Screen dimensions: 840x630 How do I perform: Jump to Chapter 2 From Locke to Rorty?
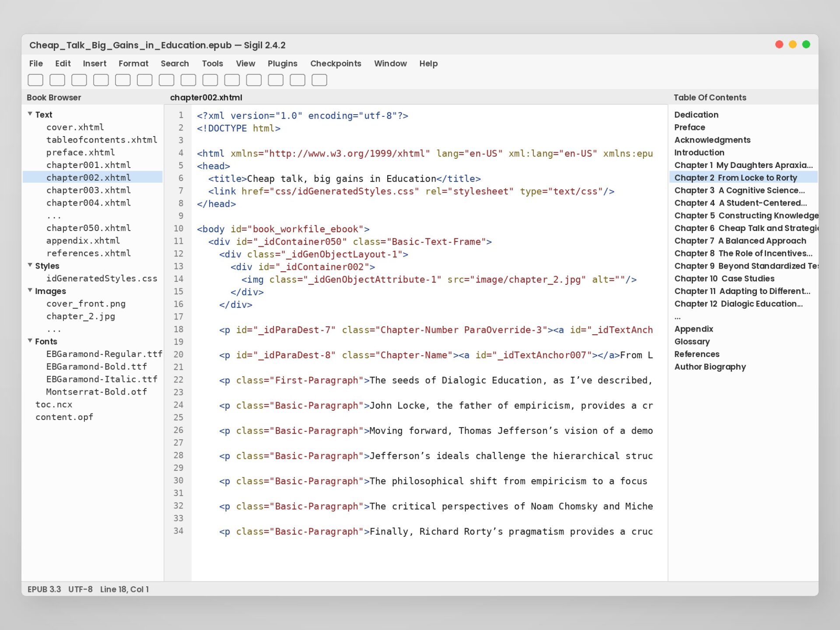point(743,178)
